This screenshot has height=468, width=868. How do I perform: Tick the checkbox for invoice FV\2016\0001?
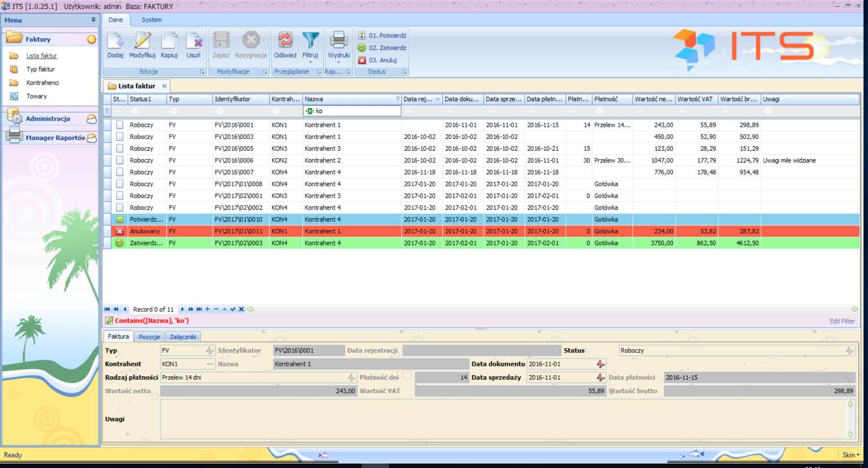(120, 125)
